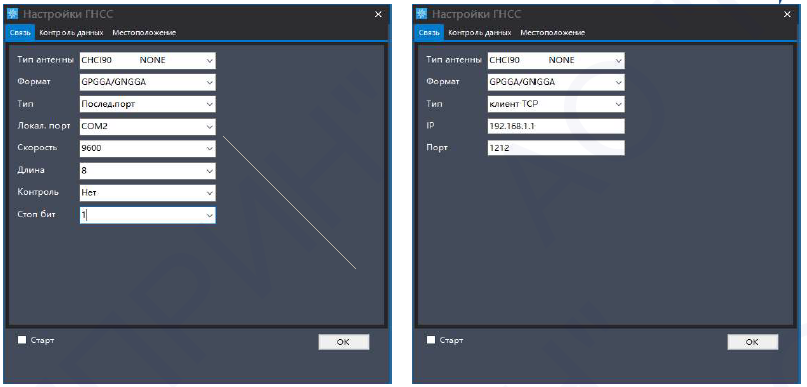Open Контроль данных tab in left window
This screenshot has width=807, height=387.
(x=72, y=32)
